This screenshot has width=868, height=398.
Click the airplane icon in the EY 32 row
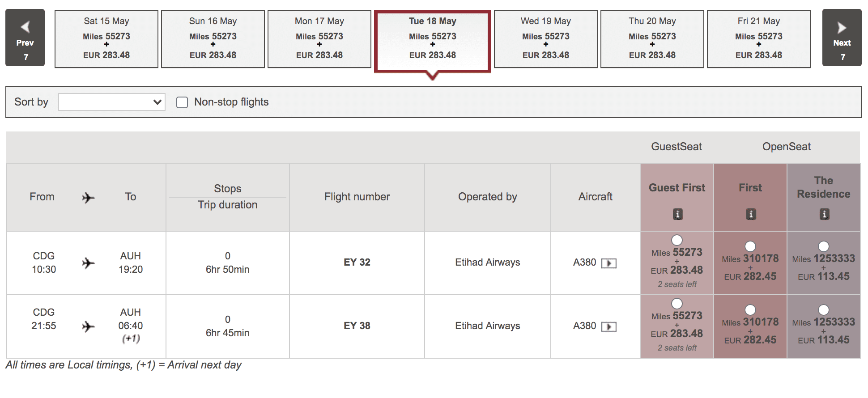coord(88,263)
